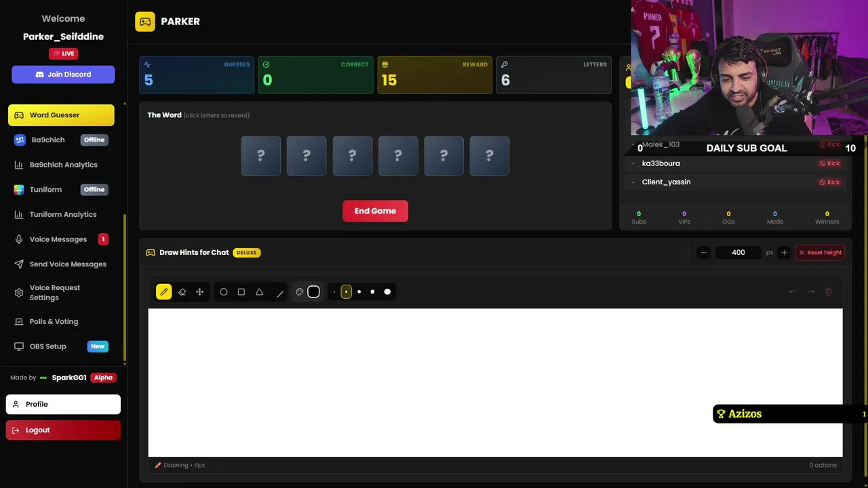Click the Guesses stat card
Image resolution: width=868 pixels, height=488 pixels.
197,75
